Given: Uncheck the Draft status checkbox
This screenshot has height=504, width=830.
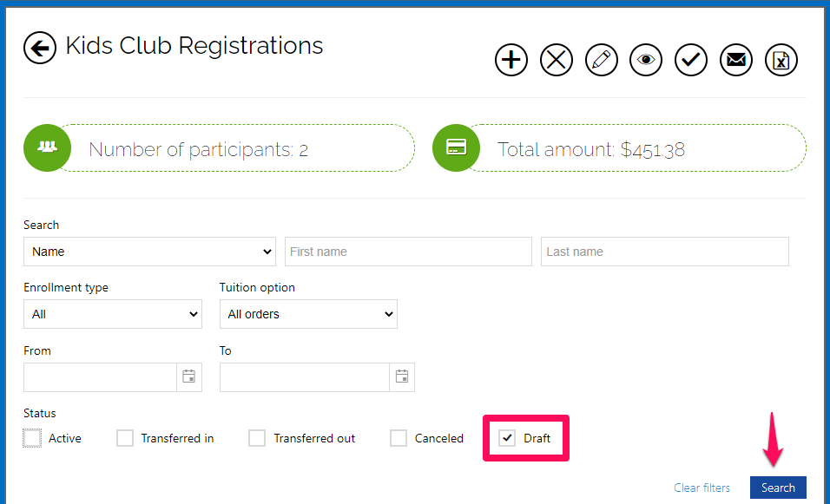Looking at the screenshot, I should tap(507, 438).
